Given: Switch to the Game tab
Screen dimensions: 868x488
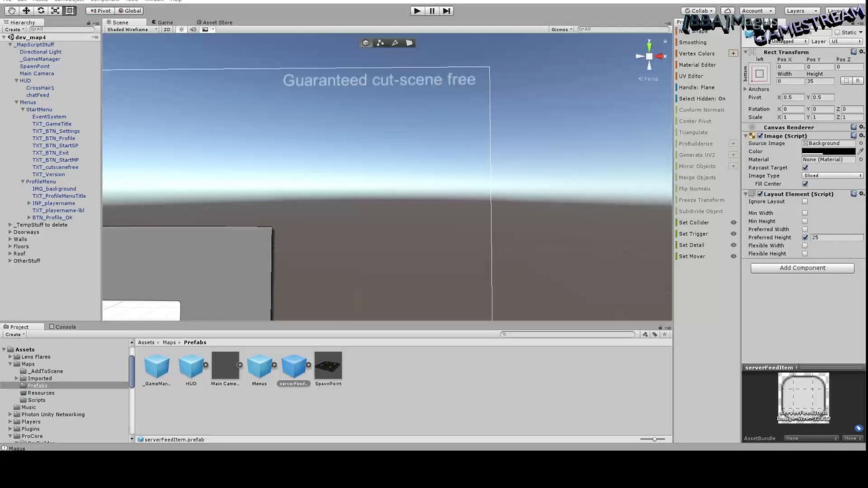Looking at the screenshot, I should pyautogui.click(x=161, y=22).
